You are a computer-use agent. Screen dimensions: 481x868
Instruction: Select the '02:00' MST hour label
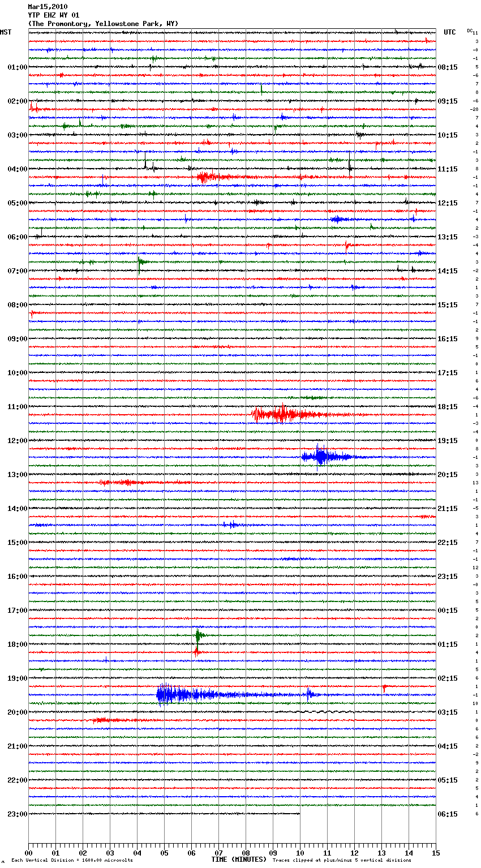18,101
